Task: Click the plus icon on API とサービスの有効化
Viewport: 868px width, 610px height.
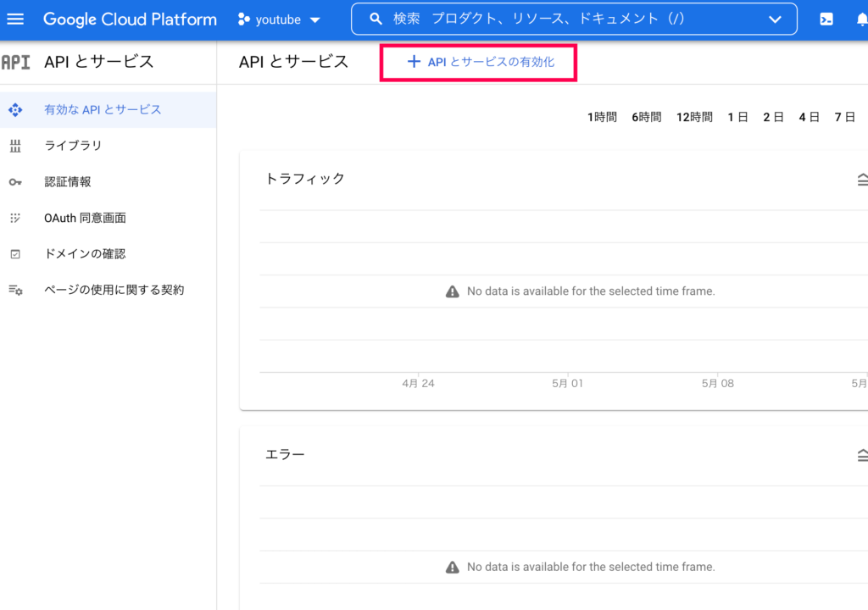Action: pos(414,62)
